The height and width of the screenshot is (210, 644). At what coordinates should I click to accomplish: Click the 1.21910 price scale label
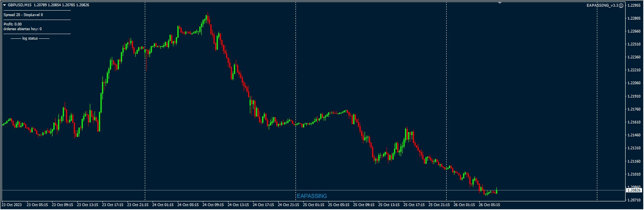pos(635,96)
